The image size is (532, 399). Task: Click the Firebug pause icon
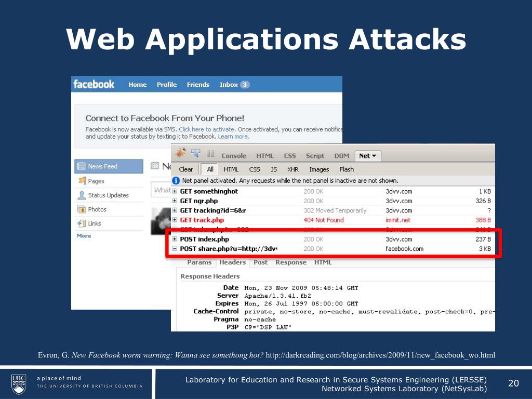coord(210,154)
